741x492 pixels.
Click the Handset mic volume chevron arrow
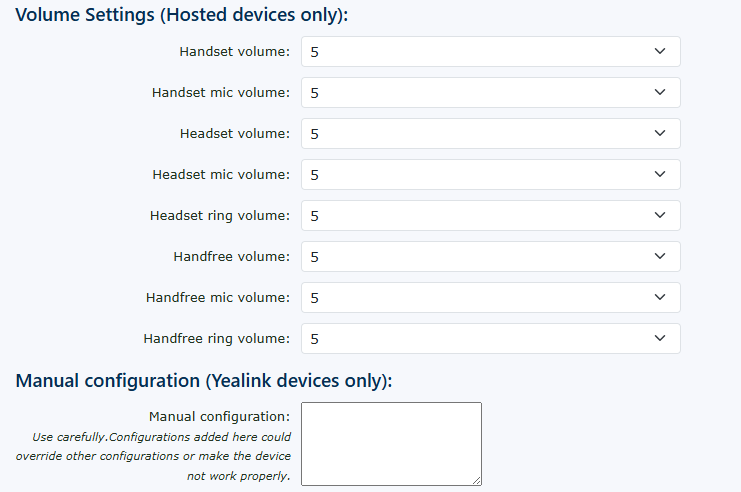coord(660,92)
